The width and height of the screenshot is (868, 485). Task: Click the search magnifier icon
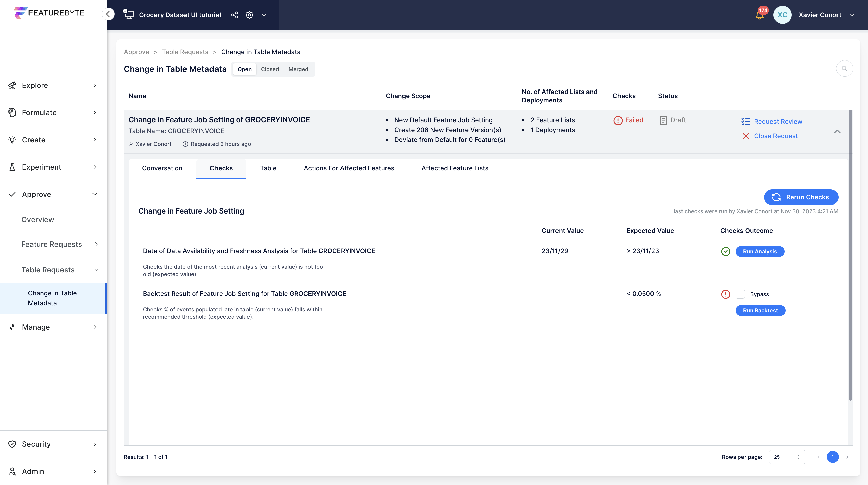[844, 68]
